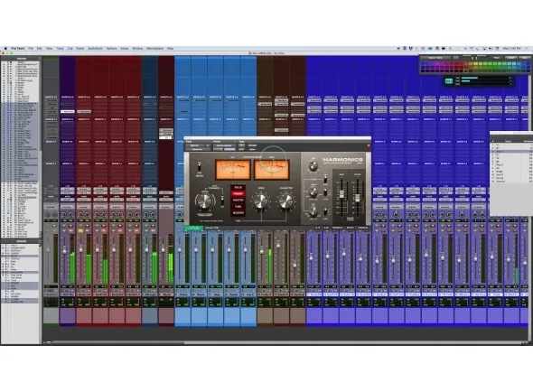The width and height of the screenshot is (533, 392).
Task: Open PRESETS in the plugin bottom bar
Action: [338, 228]
